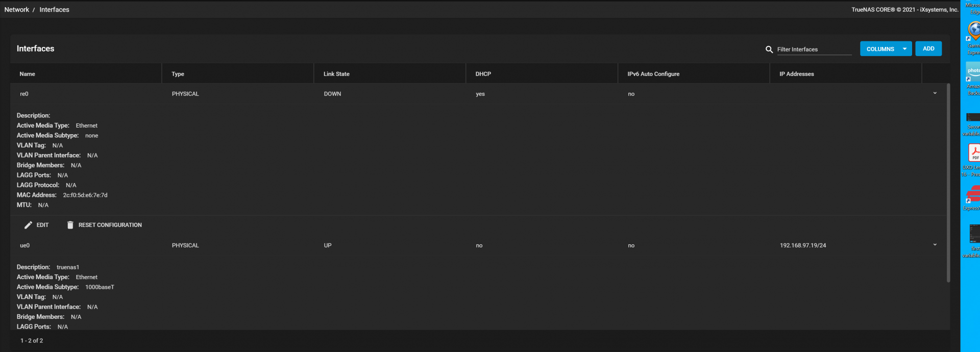Open the Second variable desktop file
Image resolution: width=980 pixels, height=352 pixels.
pyautogui.click(x=973, y=117)
